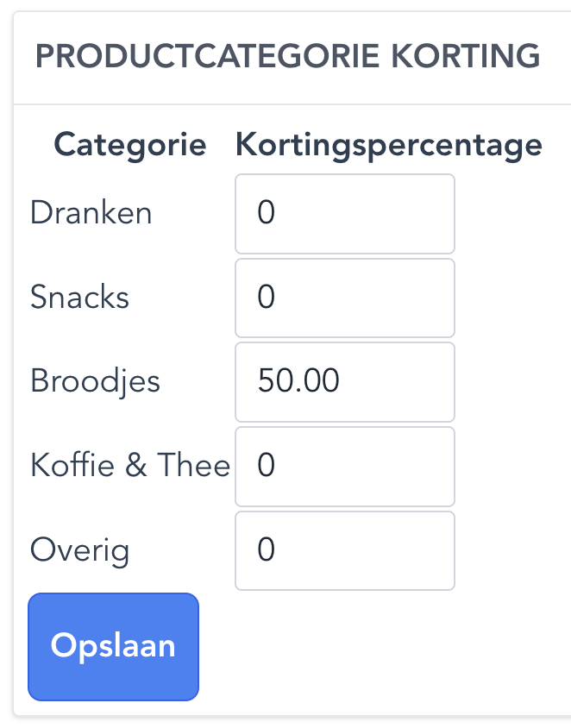
Task: Click the Kortingspercentage column header
Action: point(389,145)
